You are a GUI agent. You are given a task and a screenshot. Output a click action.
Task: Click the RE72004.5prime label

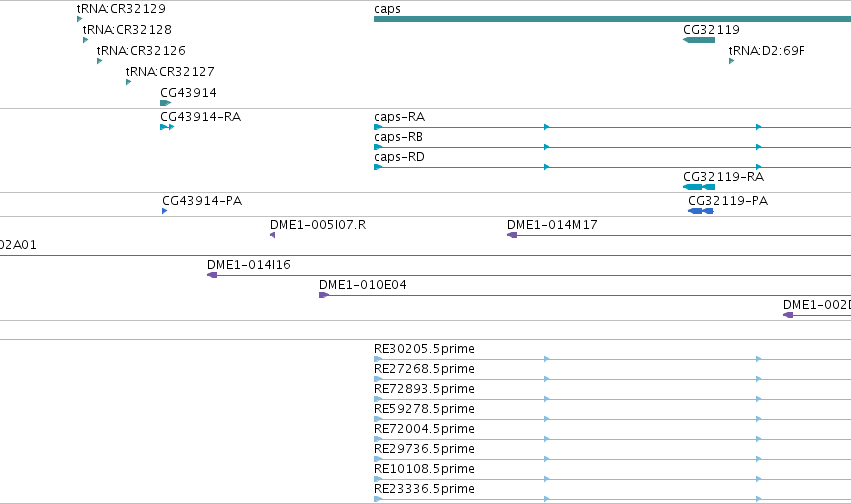click(x=424, y=429)
